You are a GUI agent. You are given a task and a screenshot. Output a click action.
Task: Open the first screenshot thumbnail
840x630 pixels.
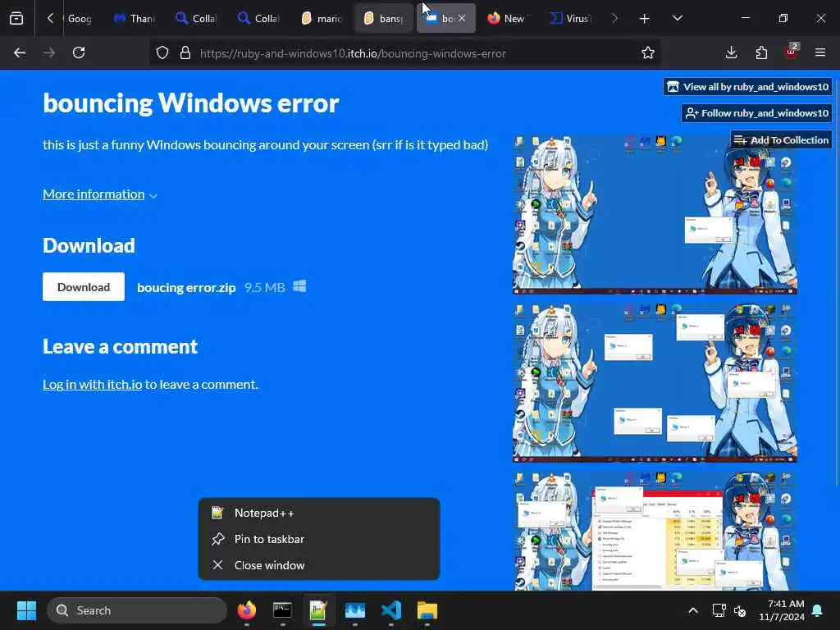pos(655,214)
